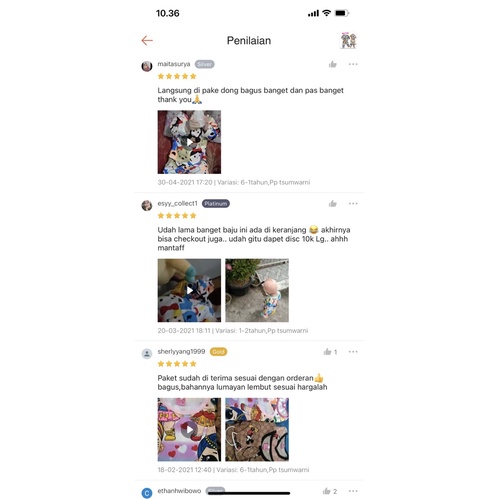This screenshot has width=499, height=499.
Task: Open more options for sherlyyang1999's review
Action: click(x=353, y=352)
